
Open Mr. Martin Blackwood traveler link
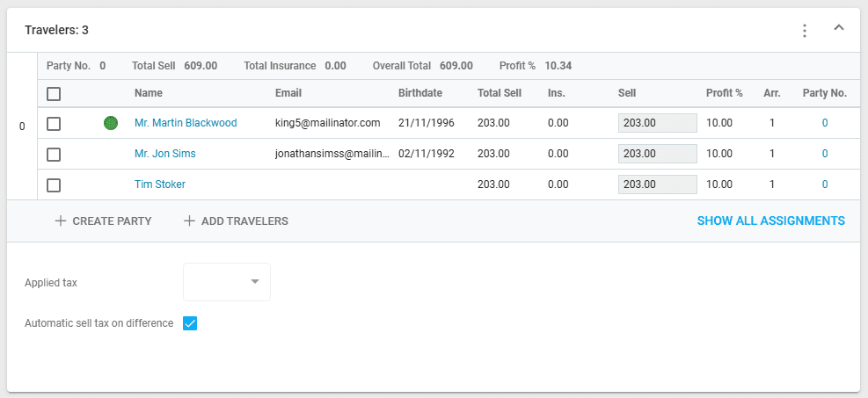186,123
